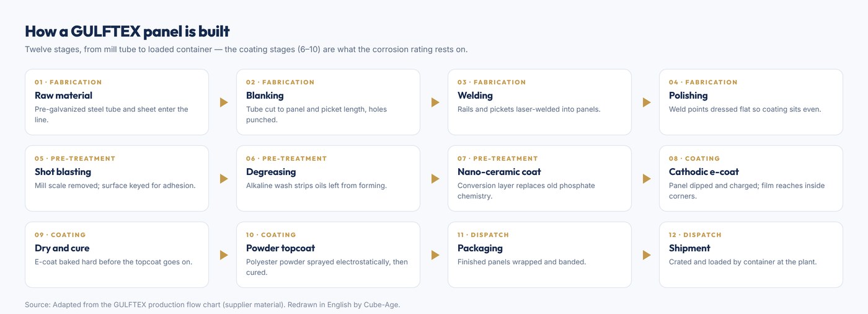Screen dimensions: 868x314
Task: Select the Polishing stage card
Action: (751, 102)
